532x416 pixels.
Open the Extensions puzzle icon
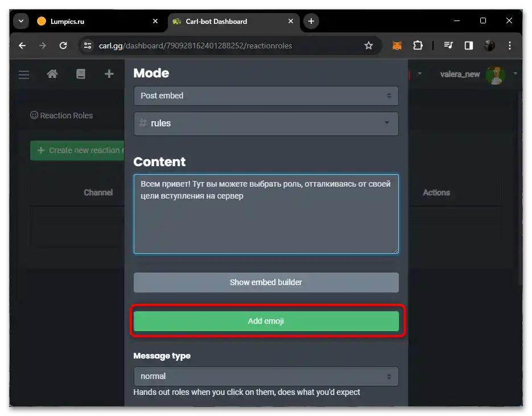pos(418,46)
